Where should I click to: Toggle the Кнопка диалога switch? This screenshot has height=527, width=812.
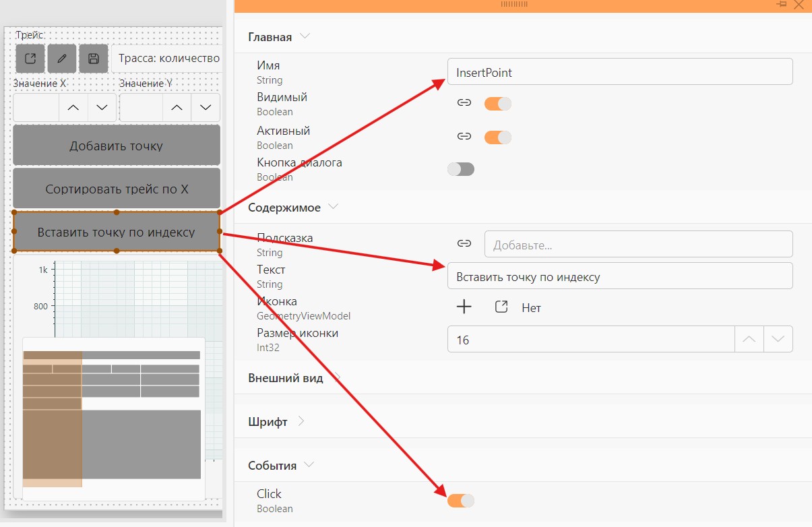[x=461, y=168]
